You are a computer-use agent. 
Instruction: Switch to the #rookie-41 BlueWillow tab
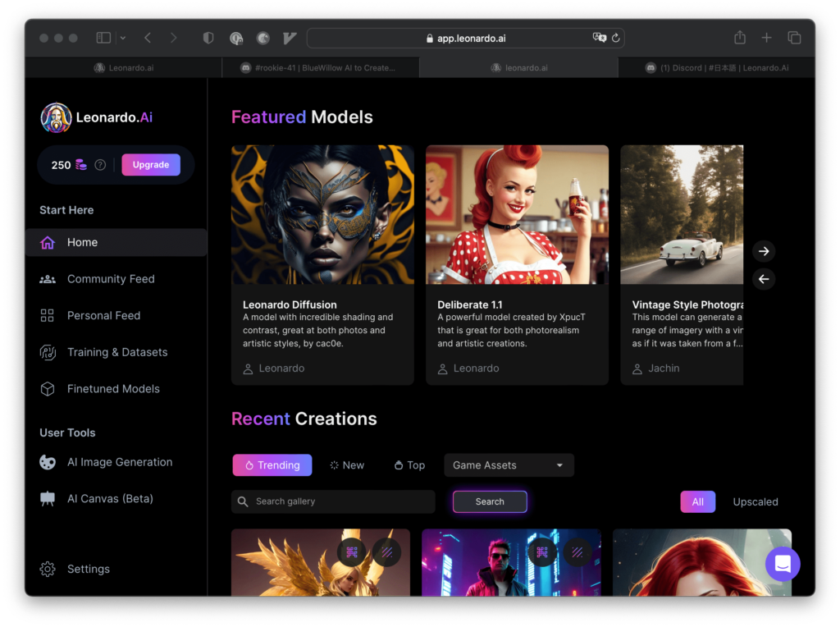tap(321, 67)
